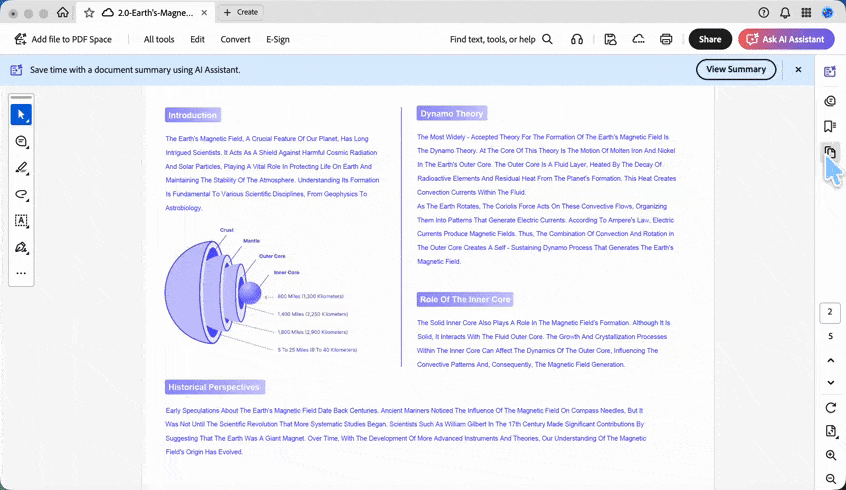This screenshot has height=490, width=846.
Task: Open the E-Sign menu
Action: (x=278, y=39)
